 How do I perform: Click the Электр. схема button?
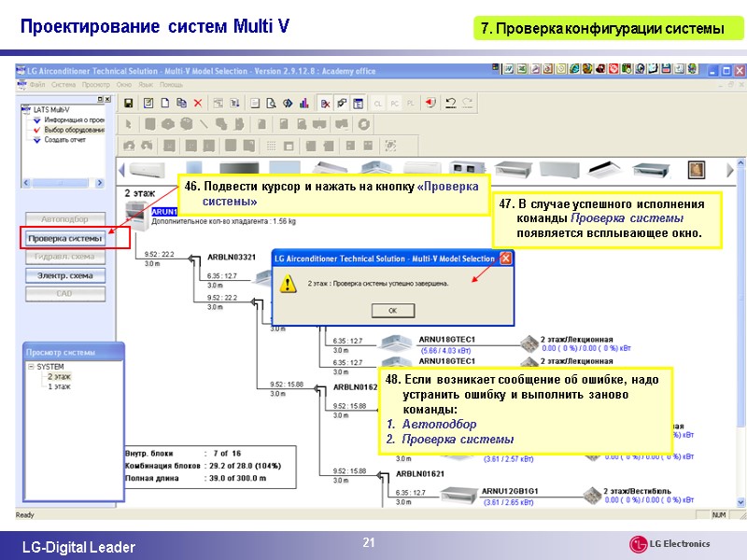pos(64,275)
